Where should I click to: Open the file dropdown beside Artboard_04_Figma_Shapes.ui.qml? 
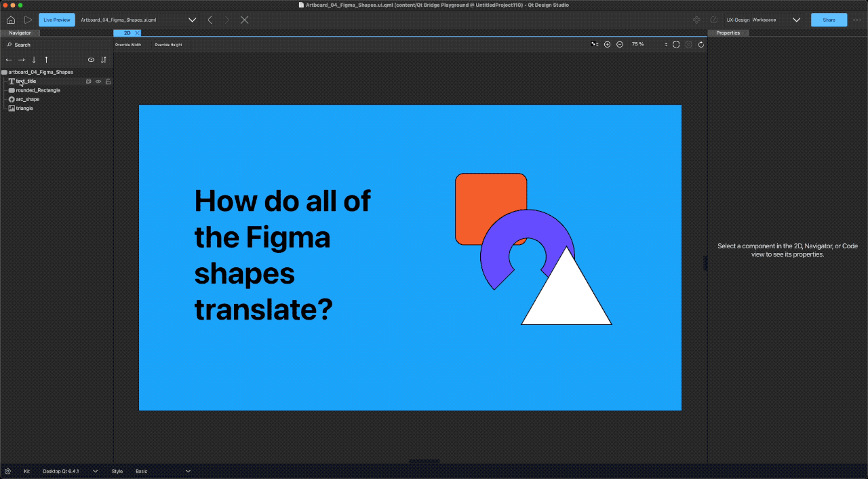pos(192,20)
